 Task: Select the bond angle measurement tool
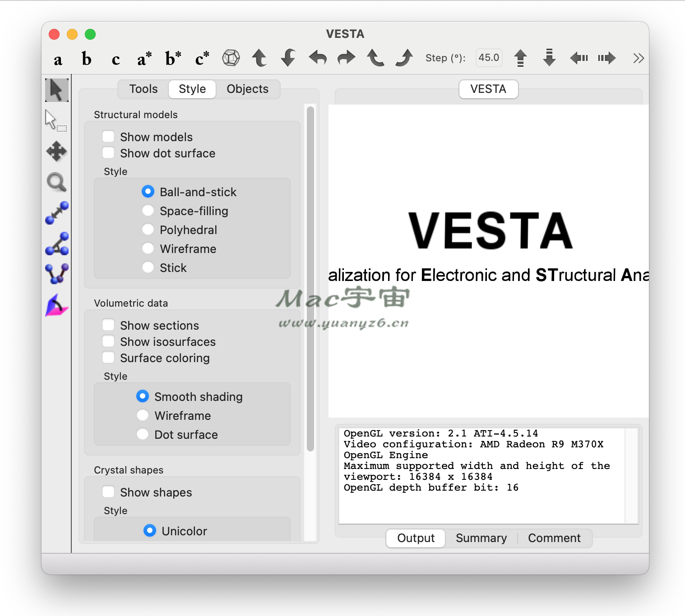point(57,244)
